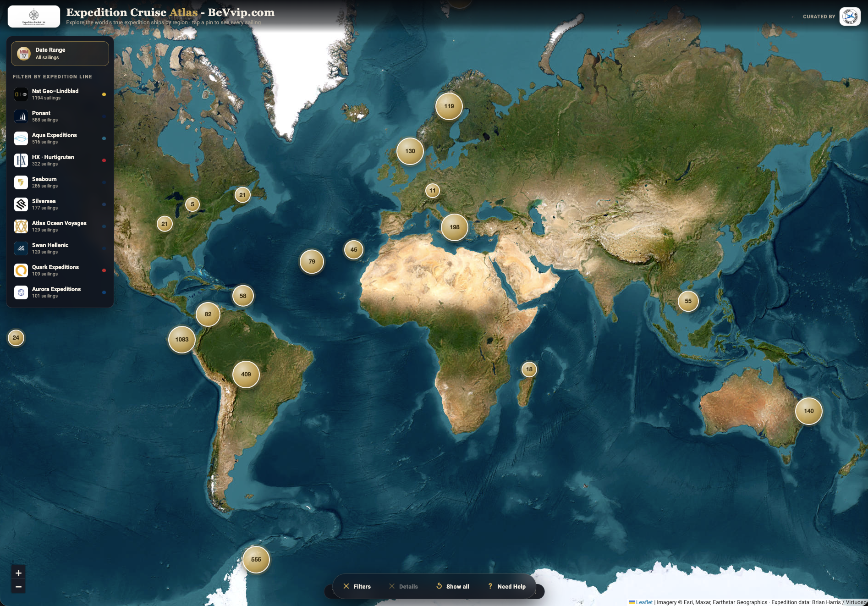
Task: Click the HX Hurtigruten logo icon
Action: [x=21, y=160]
